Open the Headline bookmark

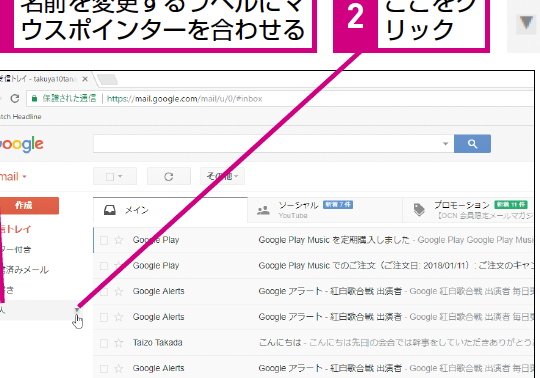pos(21,117)
